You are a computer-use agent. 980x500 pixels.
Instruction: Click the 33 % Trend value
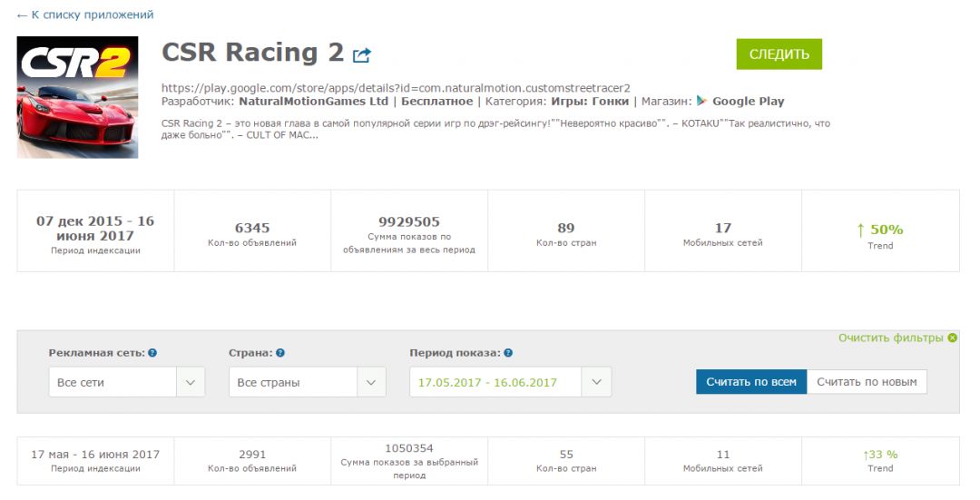click(880, 455)
